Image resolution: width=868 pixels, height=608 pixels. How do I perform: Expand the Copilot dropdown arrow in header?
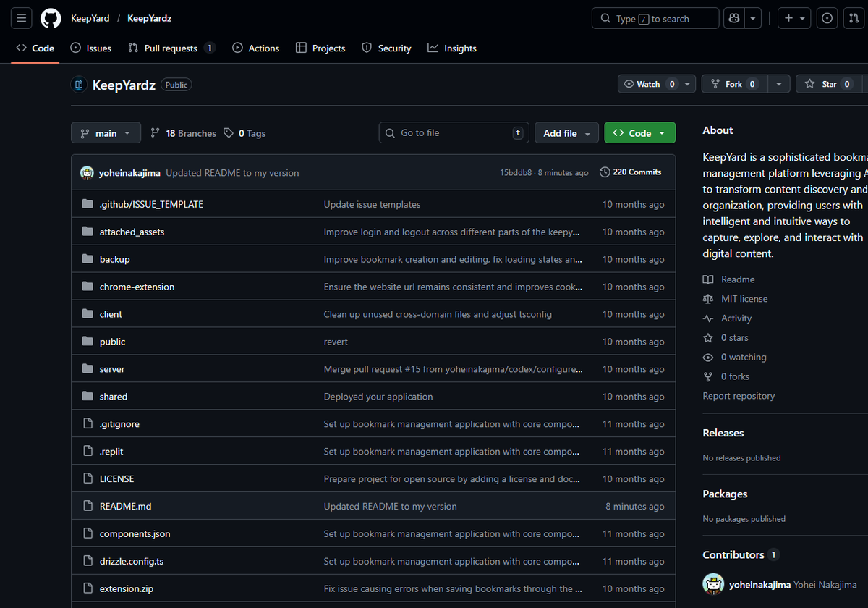click(x=754, y=18)
